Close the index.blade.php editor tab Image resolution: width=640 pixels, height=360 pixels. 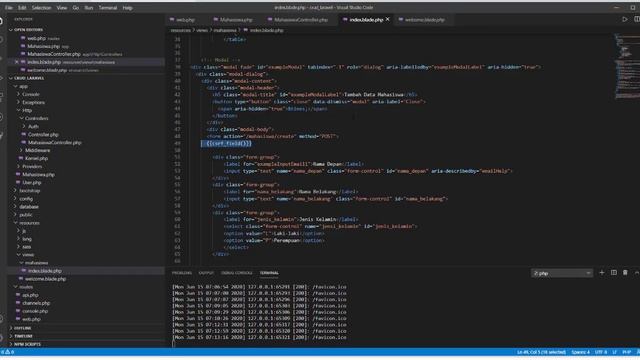(388, 19)
